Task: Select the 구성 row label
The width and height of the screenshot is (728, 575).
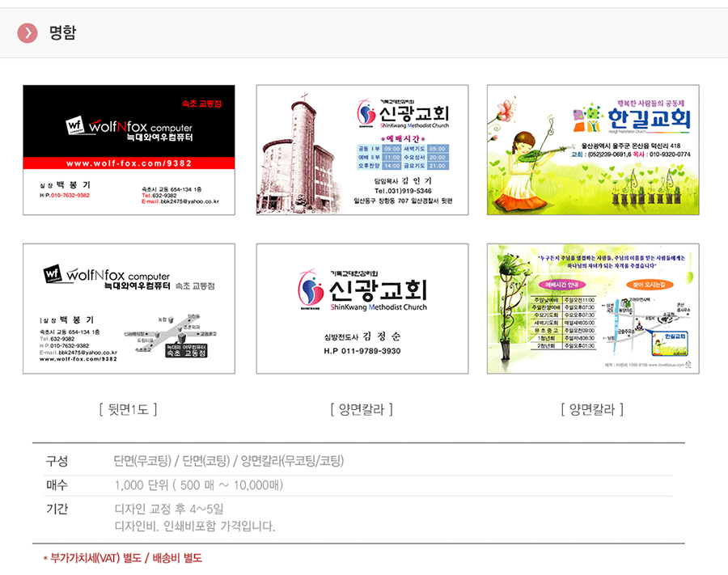Action: coord(57,461)
